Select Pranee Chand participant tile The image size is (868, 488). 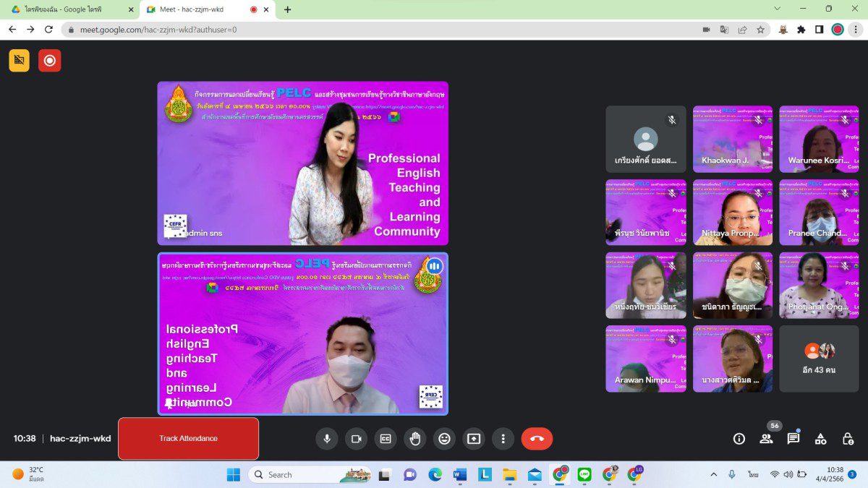point(819,213)
